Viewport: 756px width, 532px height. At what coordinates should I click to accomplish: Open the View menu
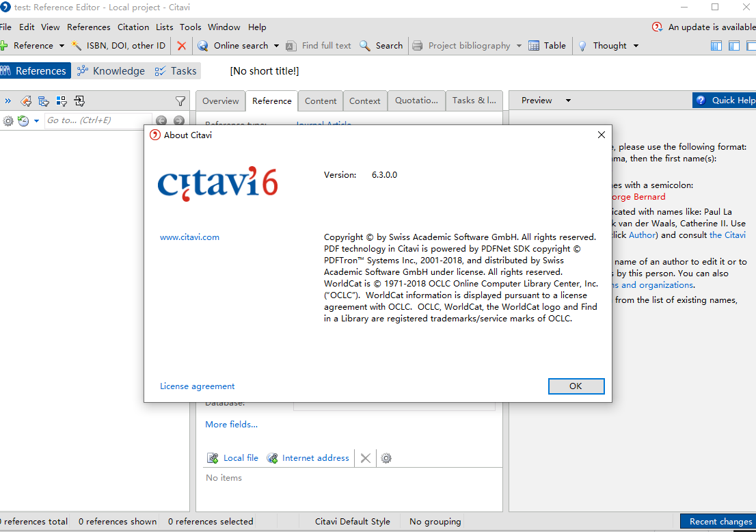tap(50, 27)
